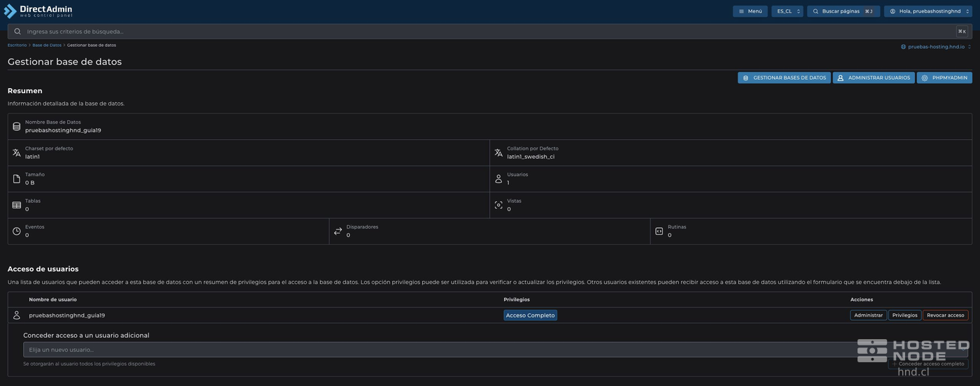
Task: Click the magnifier icon in search bar
Action: (17, 31)
